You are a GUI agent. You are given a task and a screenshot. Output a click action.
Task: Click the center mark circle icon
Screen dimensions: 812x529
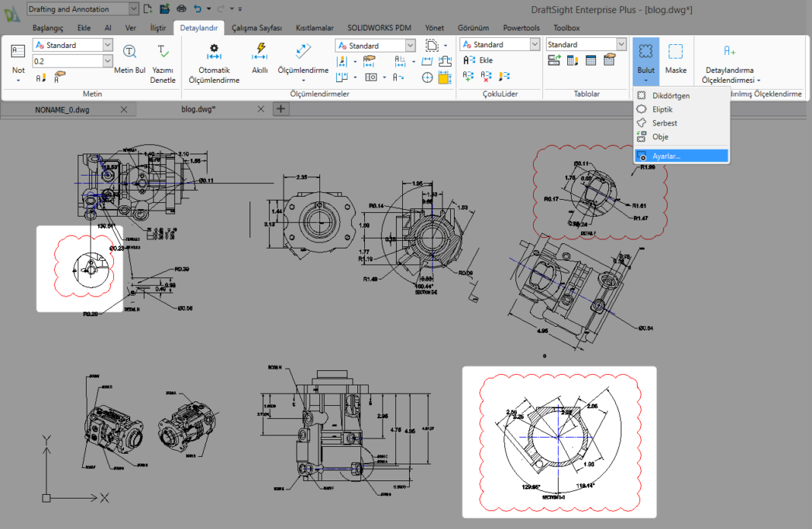[x=427, y=78]
